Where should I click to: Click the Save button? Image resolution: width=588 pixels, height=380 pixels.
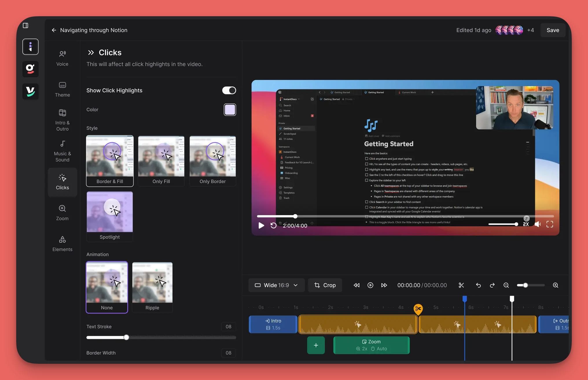pyautogui.click(x=553, y=30)
